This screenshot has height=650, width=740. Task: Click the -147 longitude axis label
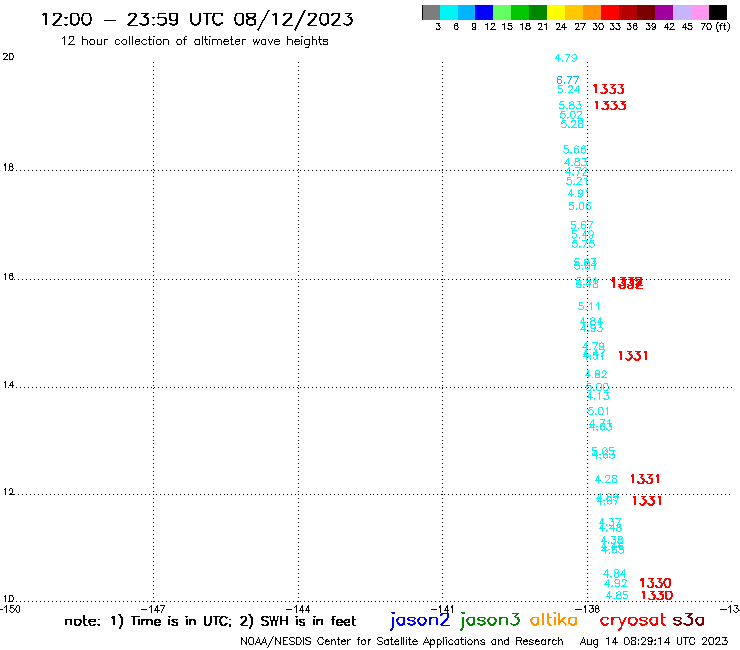coord(153,609)
